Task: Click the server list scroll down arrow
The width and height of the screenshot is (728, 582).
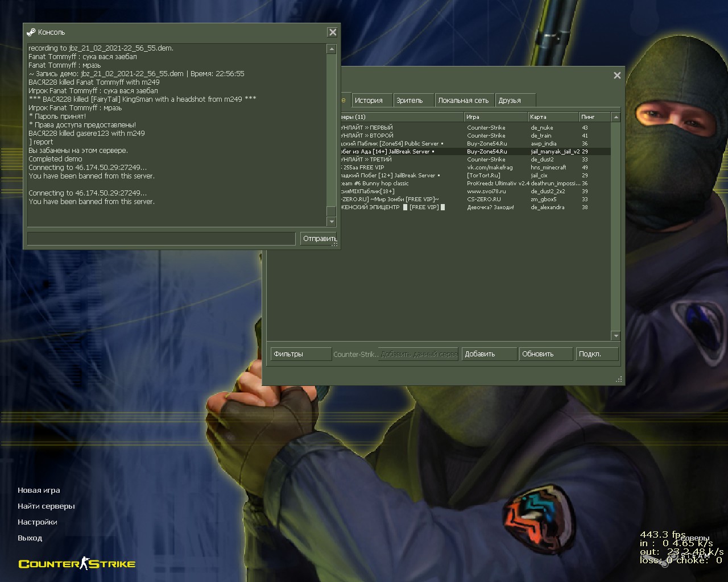Action: click(x=615, y=336)
